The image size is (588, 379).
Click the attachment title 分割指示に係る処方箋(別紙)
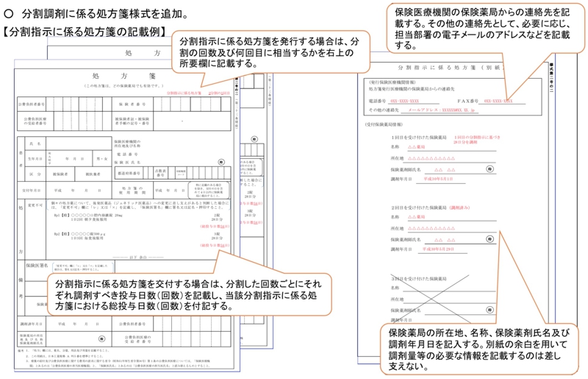(x=451, y=68)
